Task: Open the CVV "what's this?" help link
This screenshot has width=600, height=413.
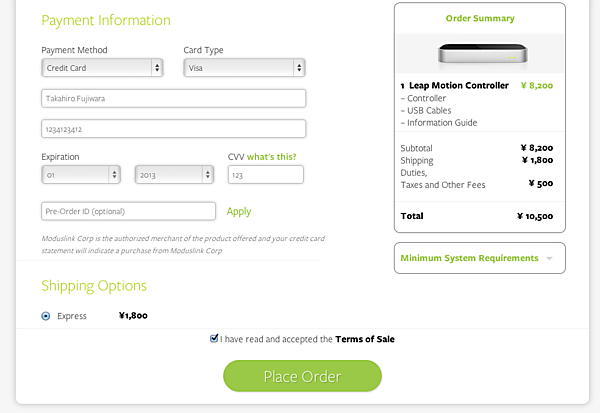Action: tap(271, 156)
